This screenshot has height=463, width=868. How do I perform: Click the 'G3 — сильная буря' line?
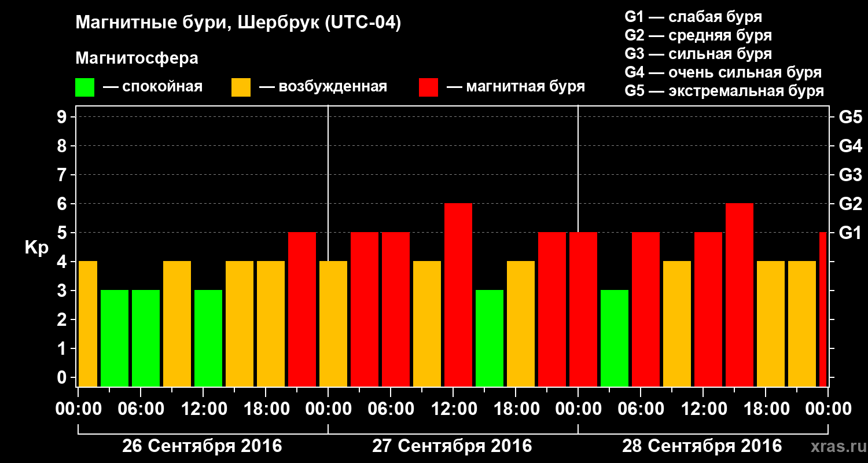[x=698, y=54]
